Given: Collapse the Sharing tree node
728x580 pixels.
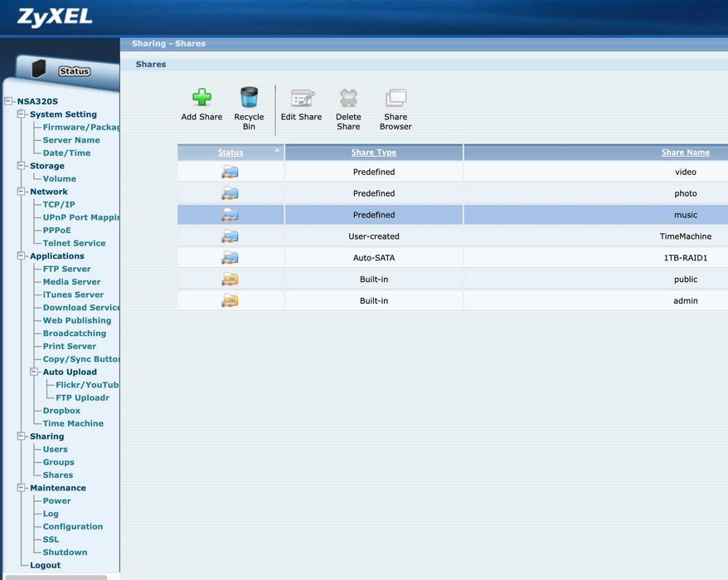Looking at the screenshot, I should [21, 436].
